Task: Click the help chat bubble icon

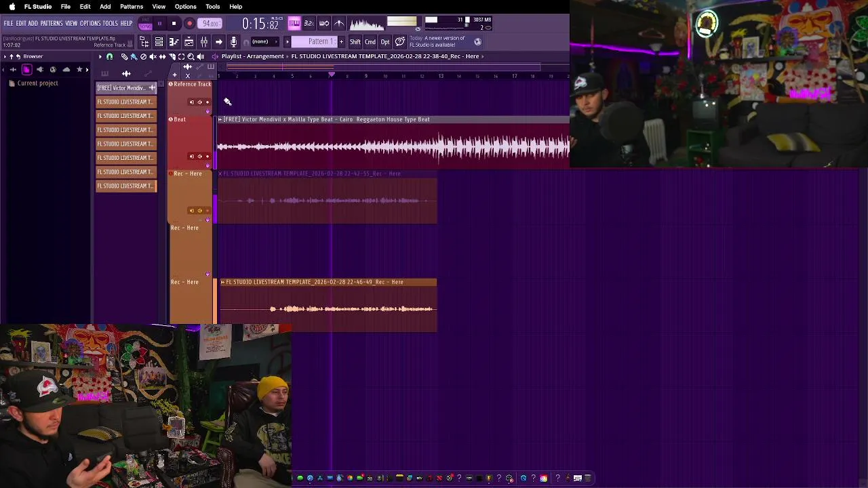Action: click(399, 42)
